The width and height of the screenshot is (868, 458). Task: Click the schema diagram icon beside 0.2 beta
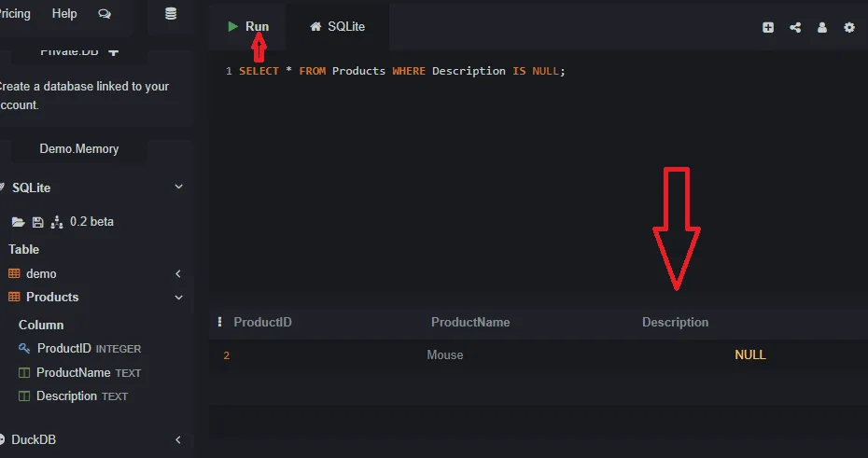coord(56,222)
